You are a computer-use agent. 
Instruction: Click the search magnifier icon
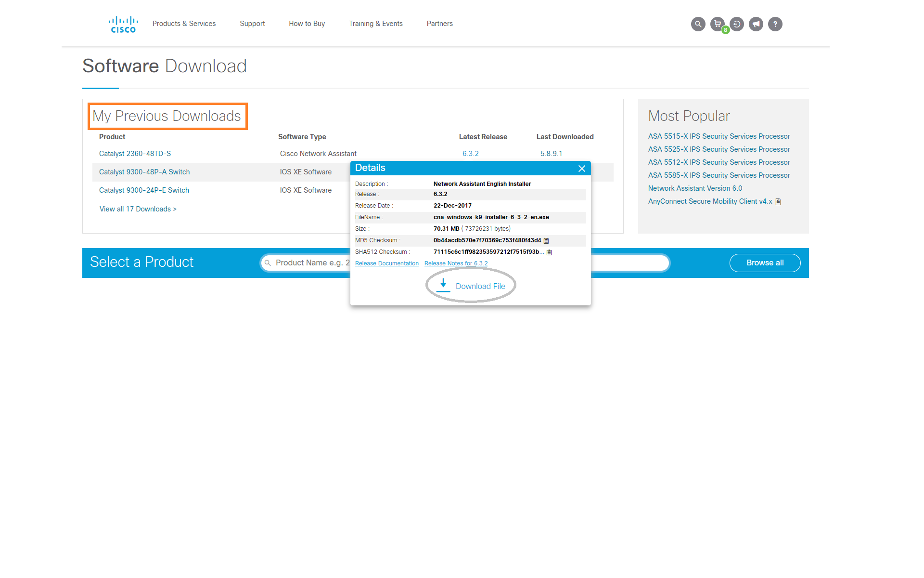[699, 23]
